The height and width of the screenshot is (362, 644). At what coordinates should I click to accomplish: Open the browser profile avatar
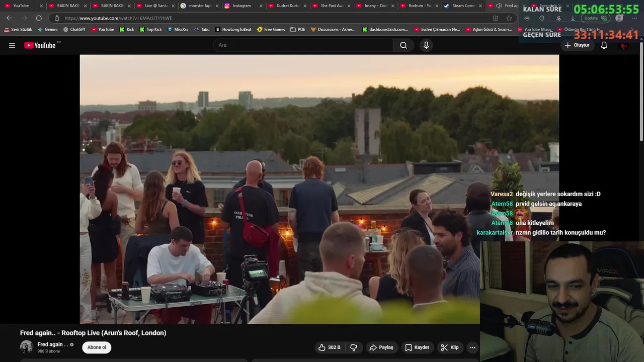(x=619, y=18)
